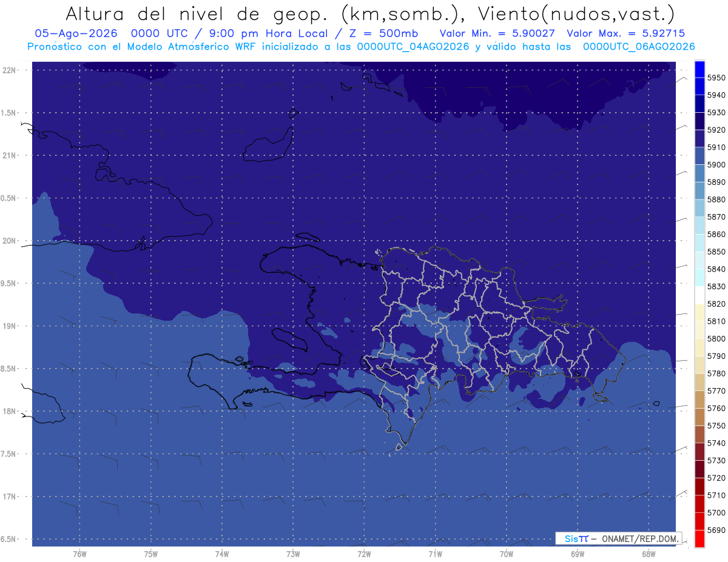Select the 'Z = 500mb' level text
Image resolution: width=728 pixels, height=562 pixels.
tap(383, 33)
